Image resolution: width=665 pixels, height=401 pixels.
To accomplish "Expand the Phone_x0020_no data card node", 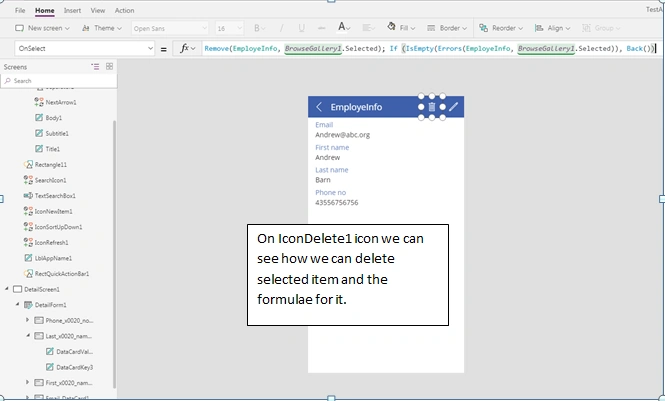I will coord(28,320).
